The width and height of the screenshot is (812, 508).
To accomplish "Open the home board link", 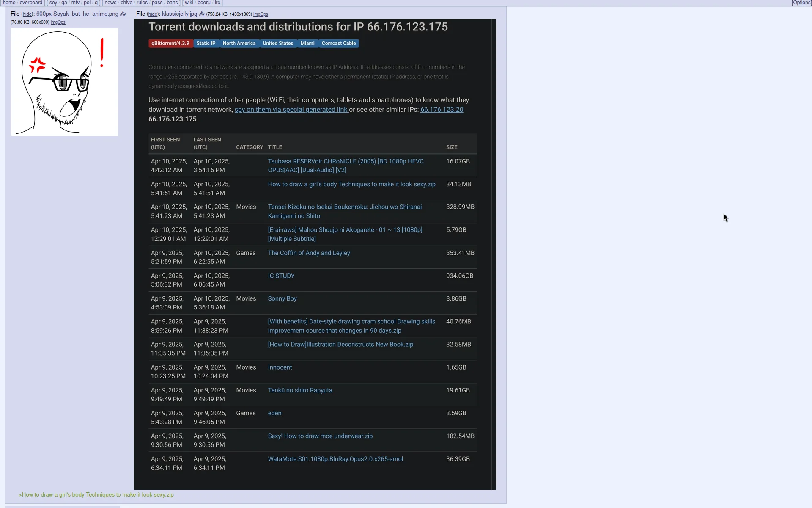I will [x=9, y=3].
